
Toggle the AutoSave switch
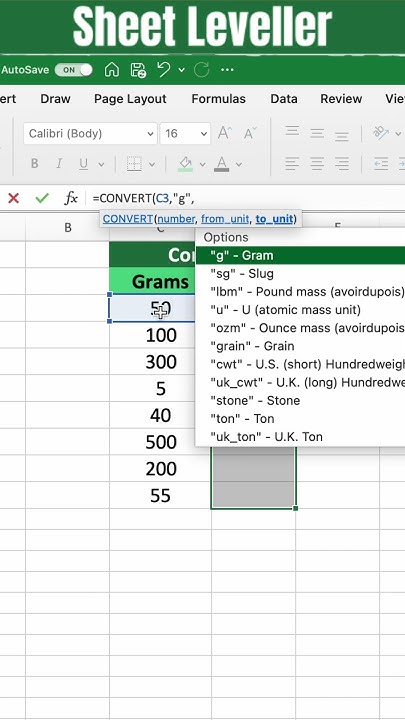pyautogui.click(x=73, y=70)
